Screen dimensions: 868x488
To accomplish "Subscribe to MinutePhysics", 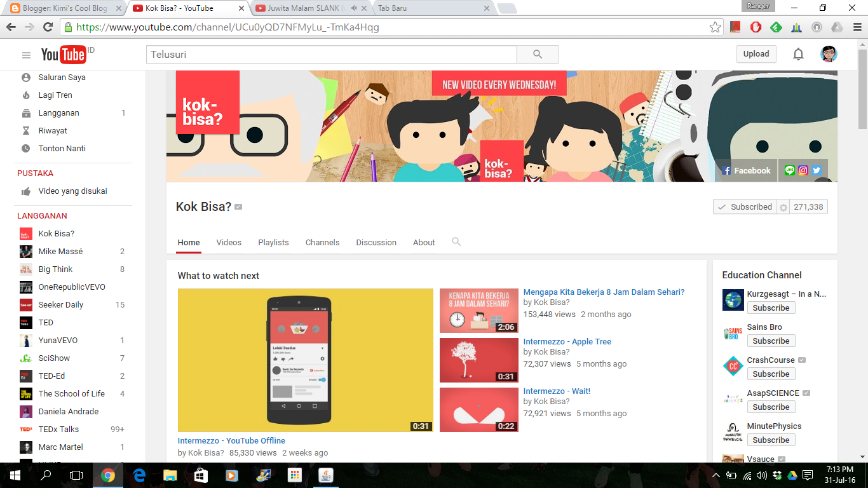I will tap(771, 440).
